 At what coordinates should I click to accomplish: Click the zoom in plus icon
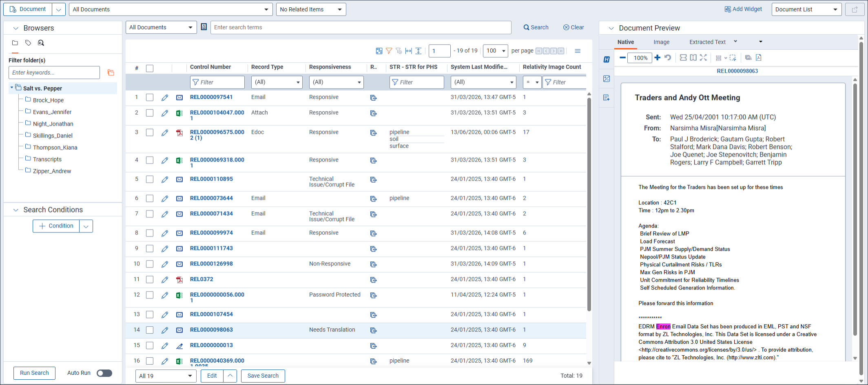pyautogui.click(x=657, y=58)
